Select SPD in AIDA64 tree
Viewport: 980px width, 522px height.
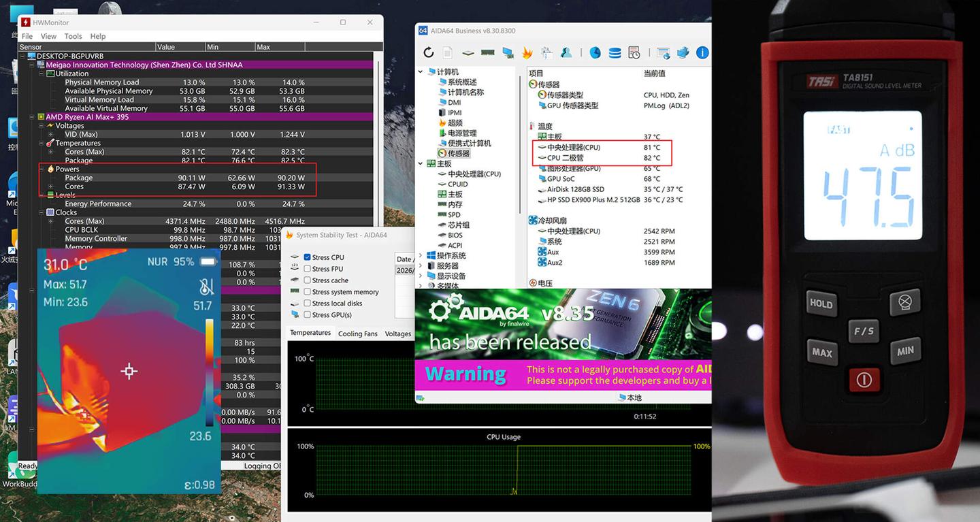pyautogui.click(x=449, y=214)
